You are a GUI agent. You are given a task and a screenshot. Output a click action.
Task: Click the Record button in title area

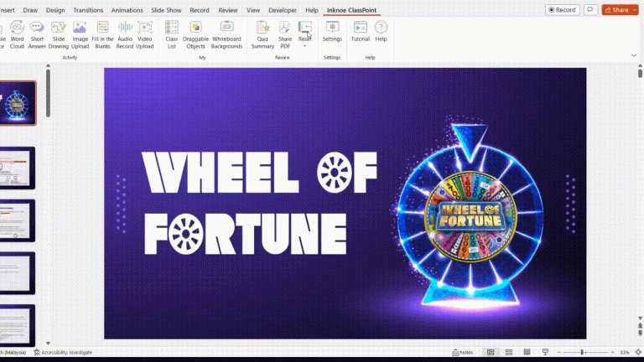[x=563, y=10]
